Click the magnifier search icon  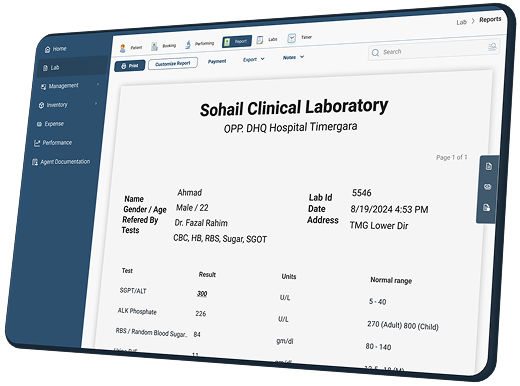(375, 53)
